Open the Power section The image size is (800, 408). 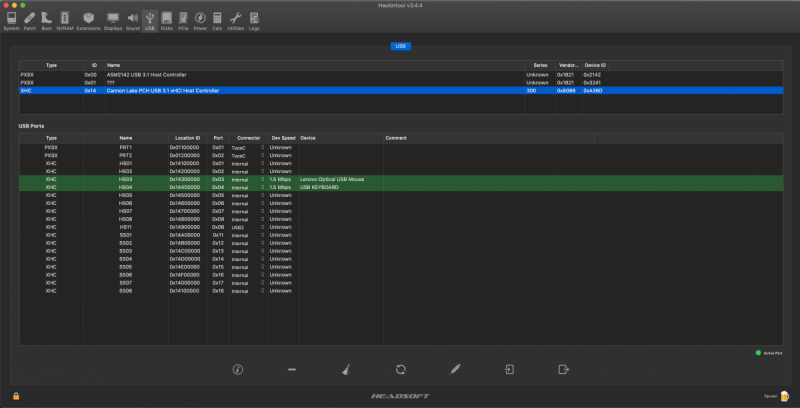point(200,20)
